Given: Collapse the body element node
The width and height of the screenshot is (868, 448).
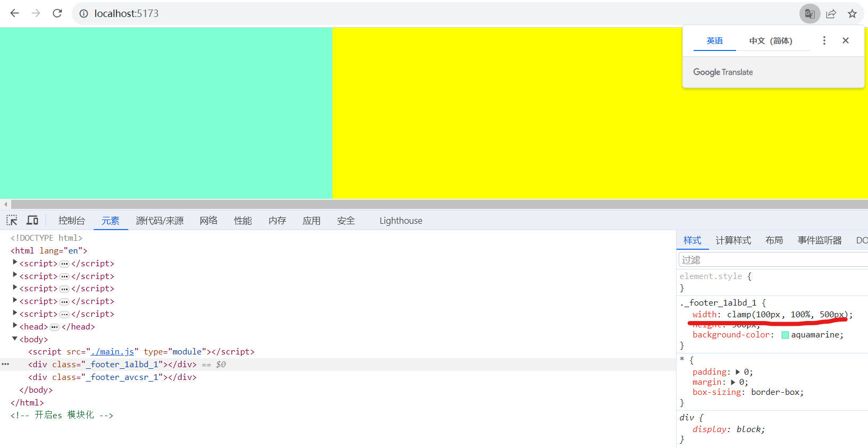Looking at the screenshot, I should 15,339.
